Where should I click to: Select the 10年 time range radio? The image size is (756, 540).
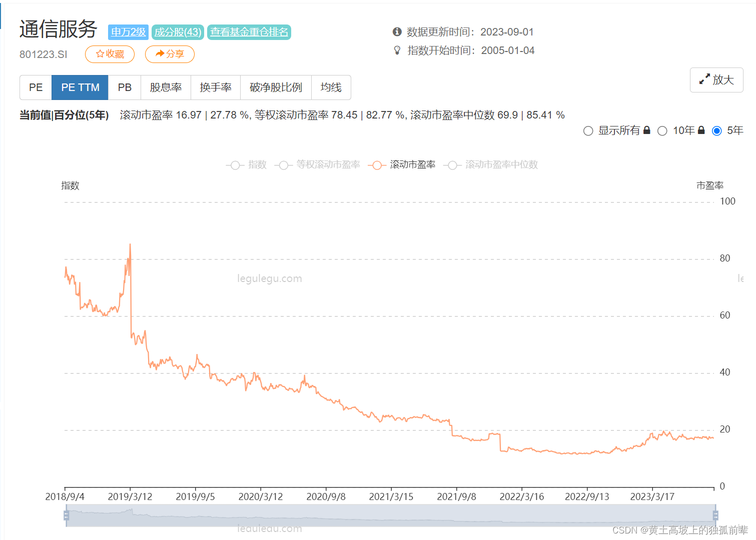tap(662, 131)
